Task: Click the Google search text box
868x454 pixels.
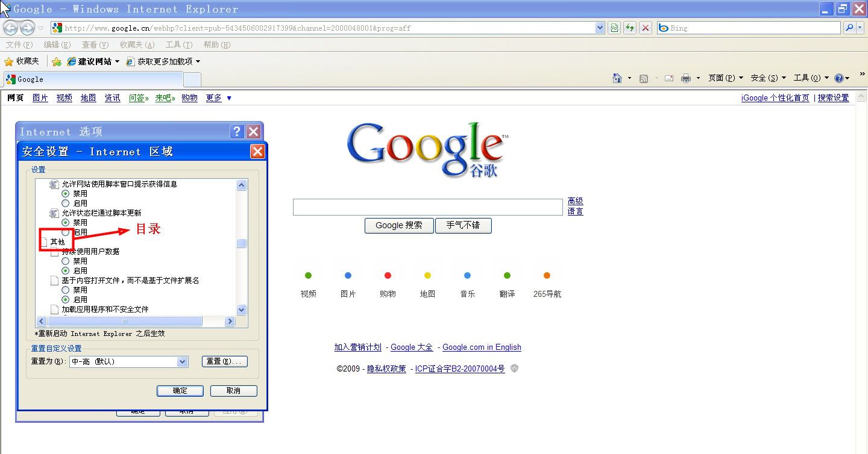Action: 428,207
